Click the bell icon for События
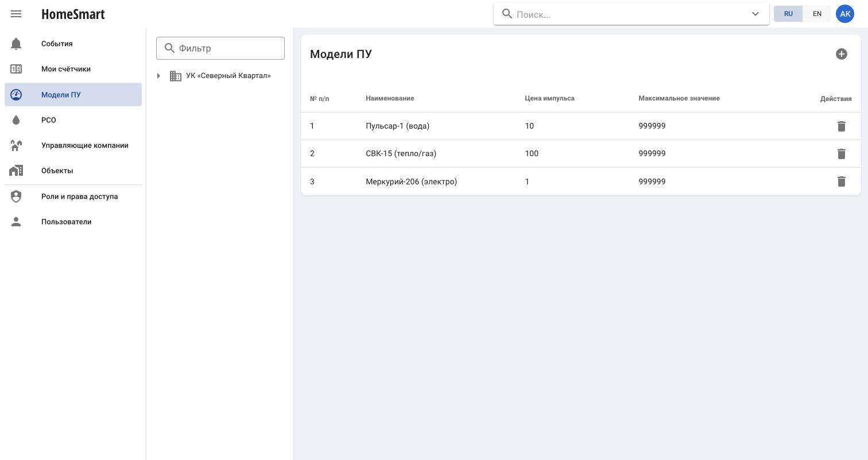The width and height of the screenshot is (868, 460). [x=16, y=44]
